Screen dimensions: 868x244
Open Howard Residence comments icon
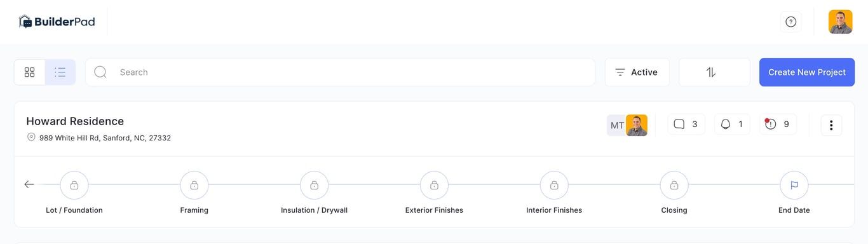coord(686,125)
